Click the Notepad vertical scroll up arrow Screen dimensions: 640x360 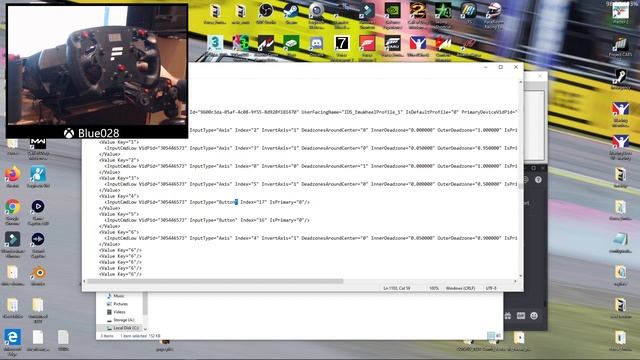coord(520,82)
